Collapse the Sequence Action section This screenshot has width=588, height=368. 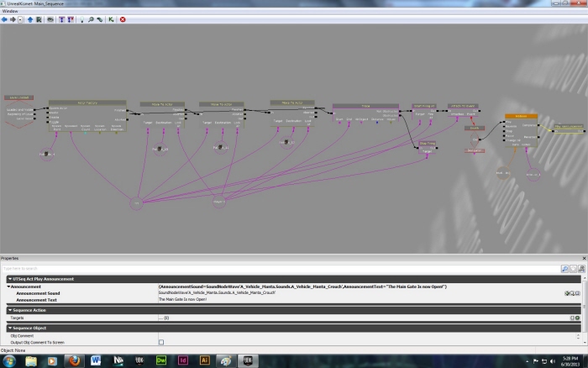point(8,310)
